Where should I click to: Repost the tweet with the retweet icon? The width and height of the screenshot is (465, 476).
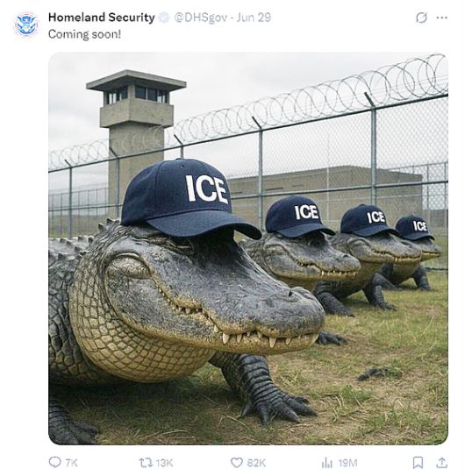(x=146, y=463)
